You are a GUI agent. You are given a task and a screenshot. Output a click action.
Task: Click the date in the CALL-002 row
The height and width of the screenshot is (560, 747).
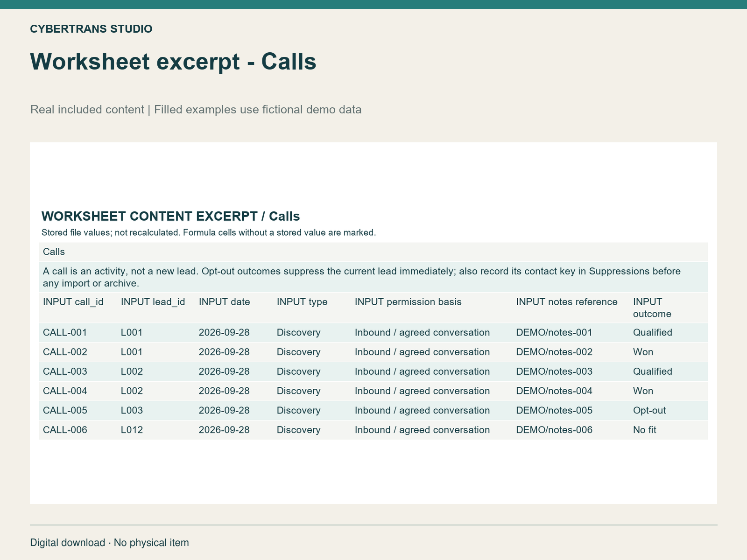coord(224,352)
